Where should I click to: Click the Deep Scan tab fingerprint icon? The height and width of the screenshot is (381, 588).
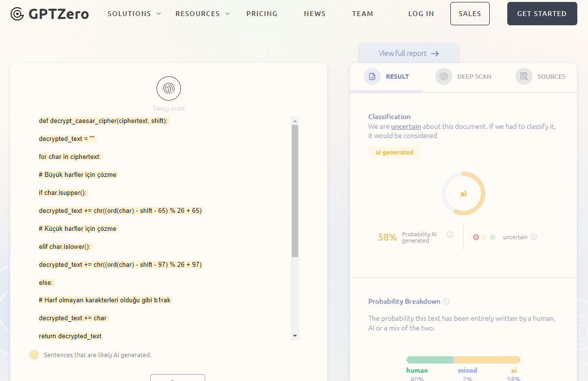pyautogui.click(x=444, y=76)
